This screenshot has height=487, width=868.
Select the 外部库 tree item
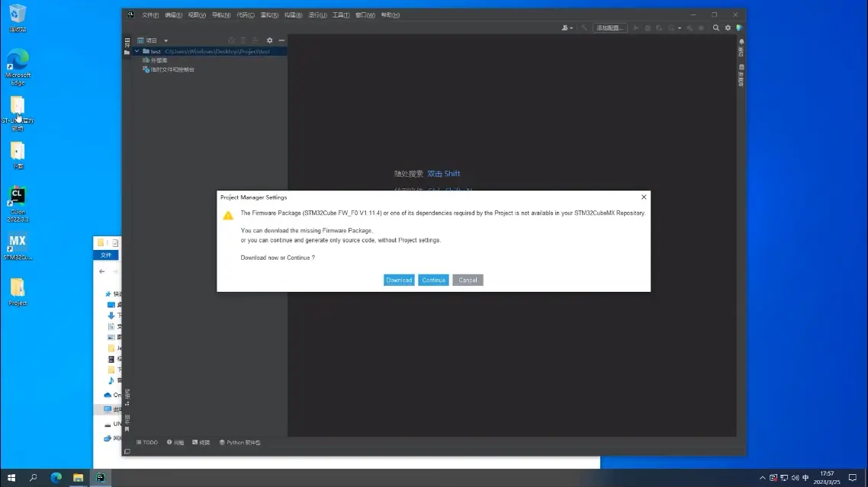tap(155, 60)
